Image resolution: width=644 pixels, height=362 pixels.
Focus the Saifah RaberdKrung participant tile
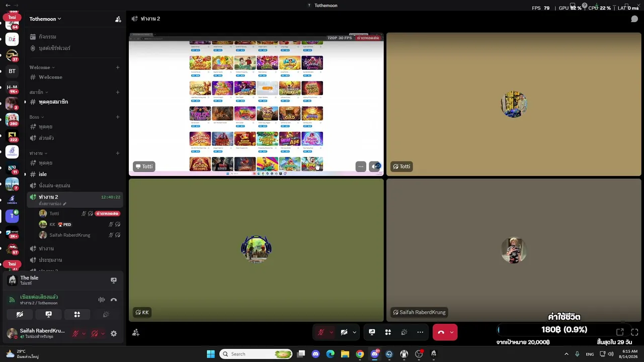pos(514,250)
